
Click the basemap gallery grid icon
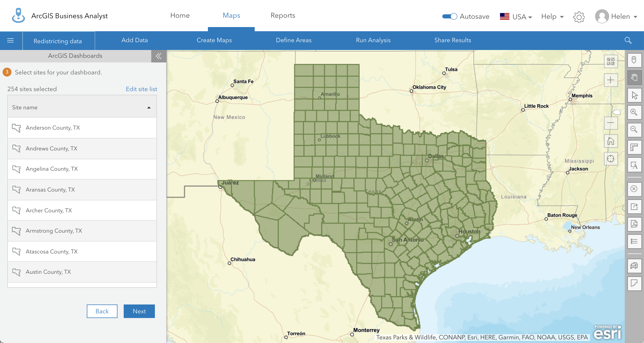pos(610,61)
